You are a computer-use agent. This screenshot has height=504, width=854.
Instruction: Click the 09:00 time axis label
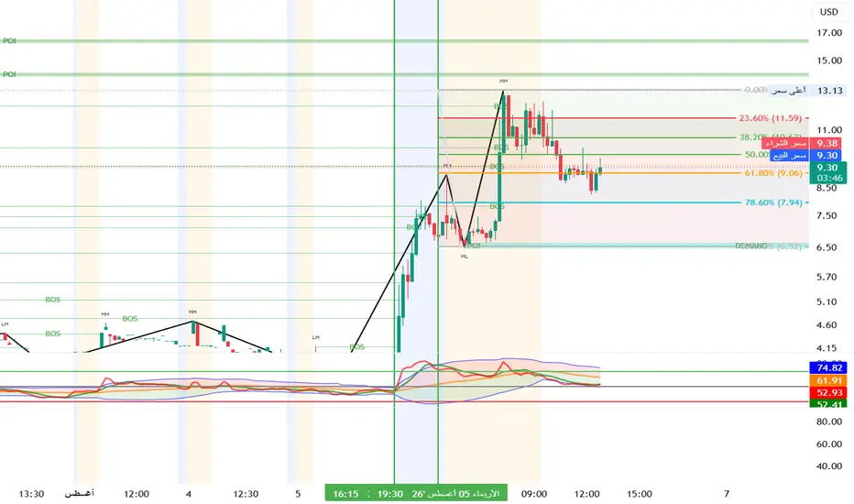tap(533, 494)
